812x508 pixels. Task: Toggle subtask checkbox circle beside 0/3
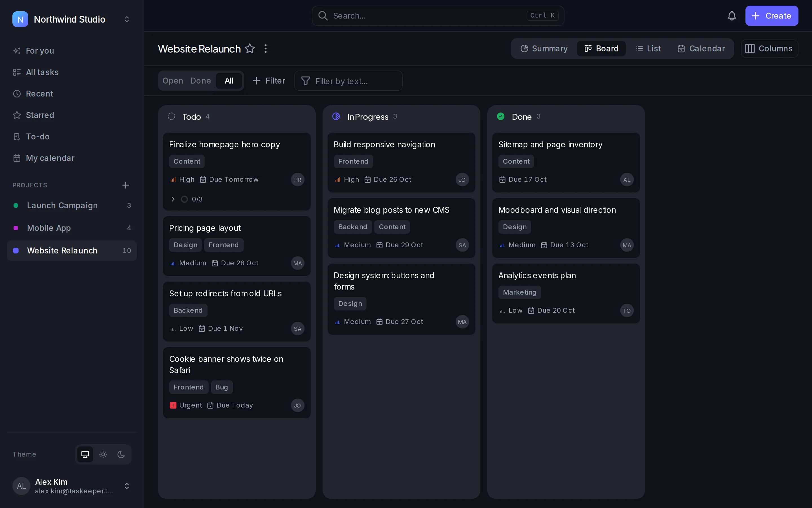184,199
